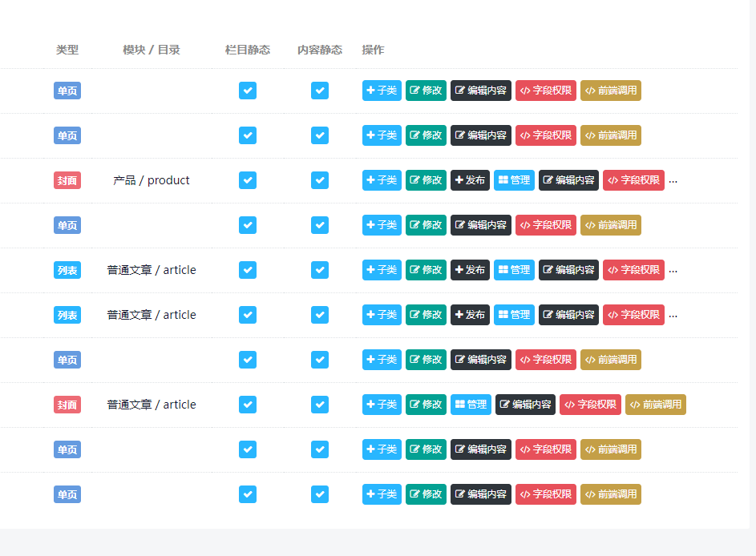This screenshot has height=556, width=756.
Task: Expand ellipsis in first 列表 article row
Action: pos(673,272)
